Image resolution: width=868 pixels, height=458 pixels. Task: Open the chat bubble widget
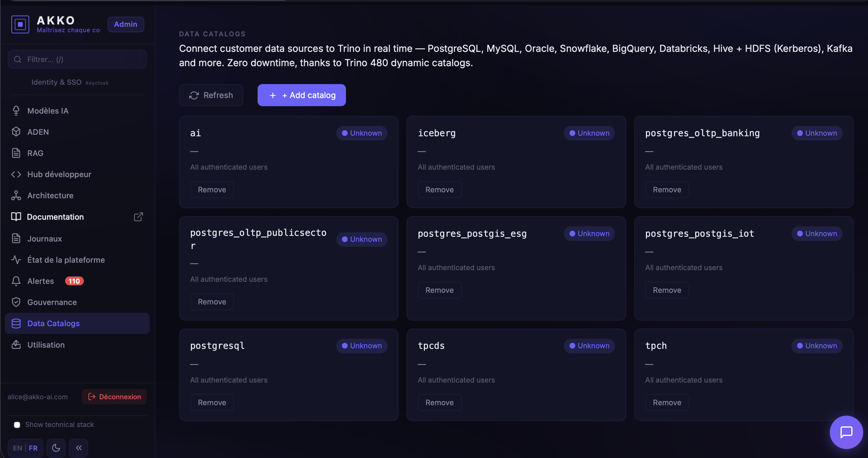point(846,432)
